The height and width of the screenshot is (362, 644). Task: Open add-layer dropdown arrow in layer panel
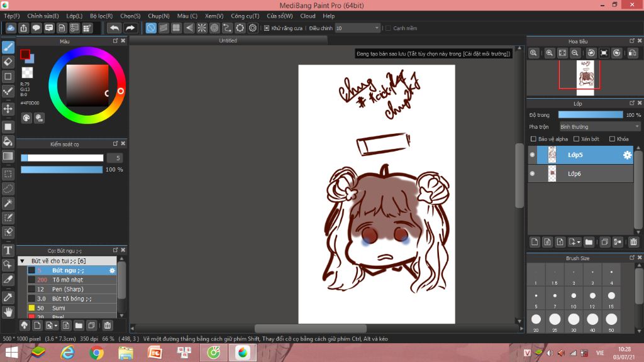coord(579,242)
